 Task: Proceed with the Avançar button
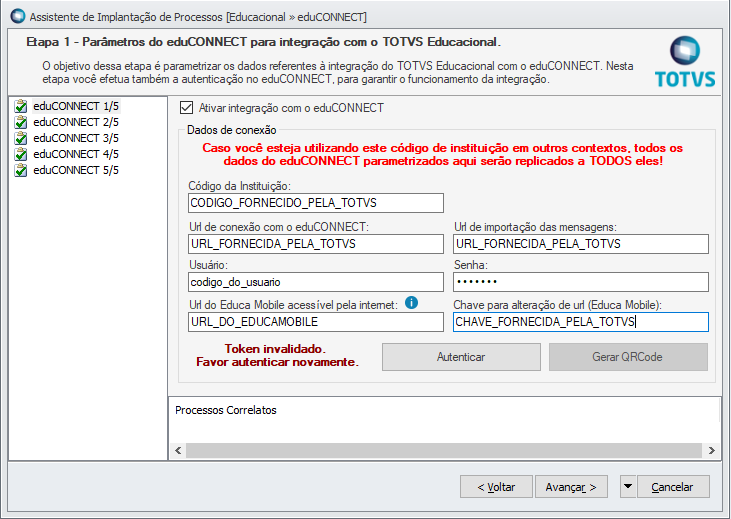(571, 487)
